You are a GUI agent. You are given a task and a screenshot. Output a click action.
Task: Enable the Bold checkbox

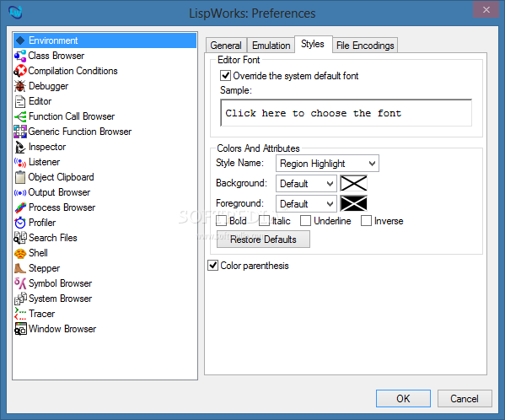[x=222, y=221]
